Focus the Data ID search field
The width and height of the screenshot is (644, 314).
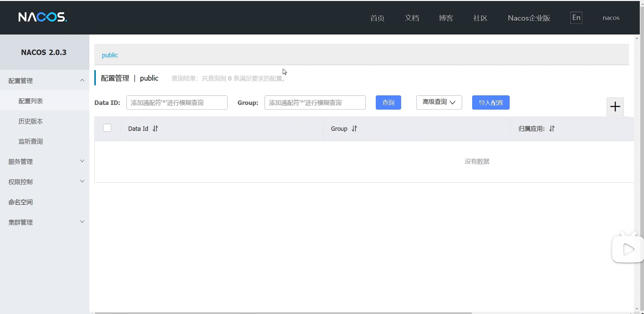pyautogui.click(x=177, y=102)
